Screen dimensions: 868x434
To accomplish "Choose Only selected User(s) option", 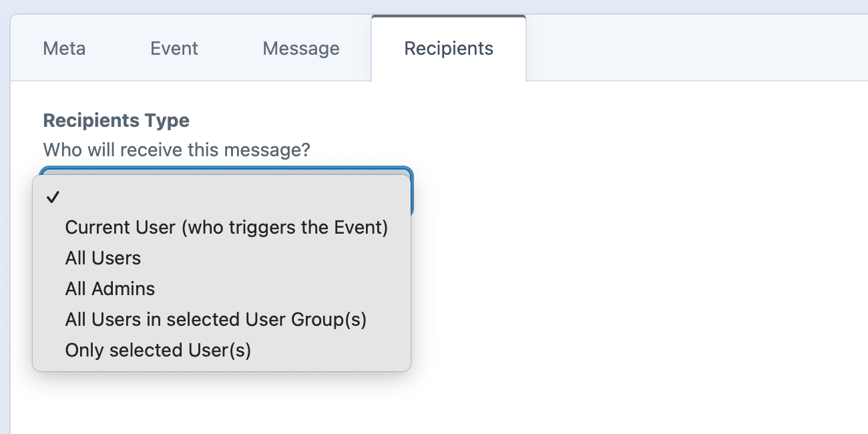I will [158, 351].
